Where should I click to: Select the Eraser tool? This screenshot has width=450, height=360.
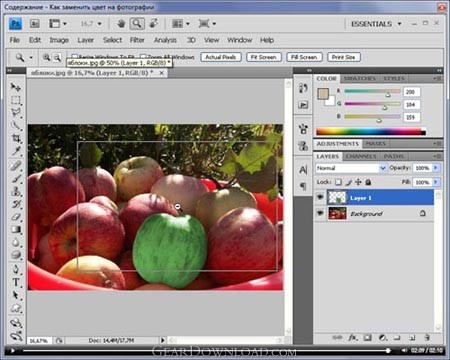click(x=16, y=217)
